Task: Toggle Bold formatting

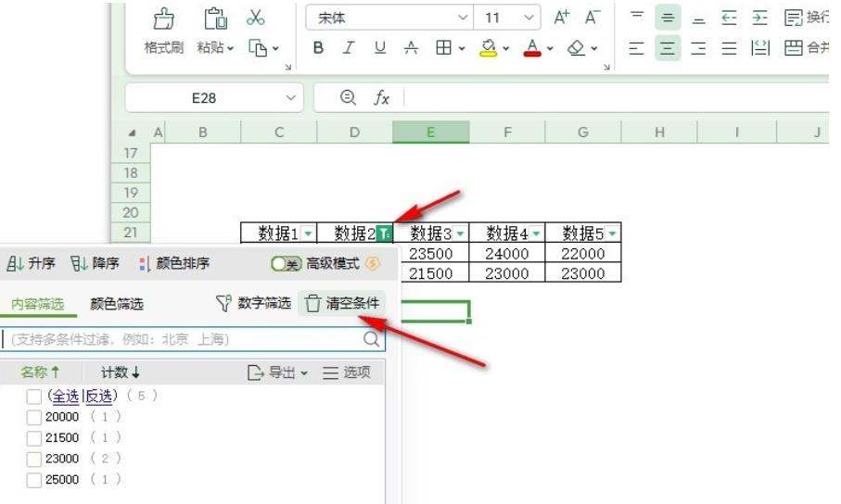Action: pyautogui.click(x=318, y=48)
